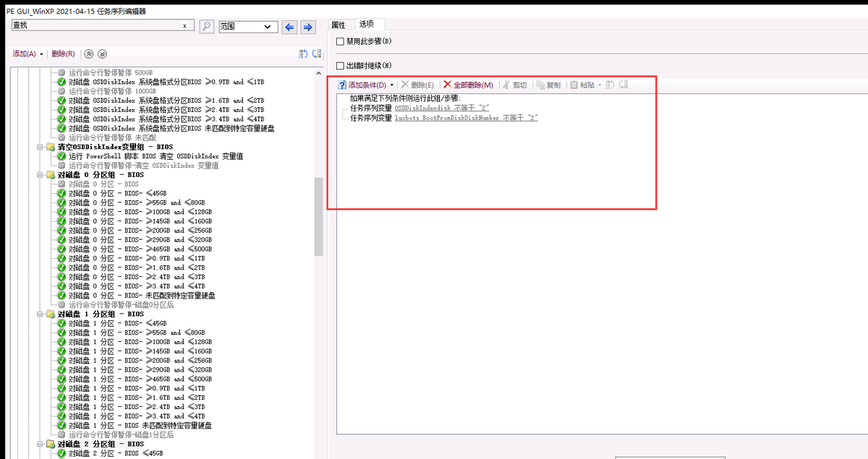Click gray icon of 运行命令行暂停暂停-磁盘1分区后
868x459 pixels.
[x=61, y=435]
